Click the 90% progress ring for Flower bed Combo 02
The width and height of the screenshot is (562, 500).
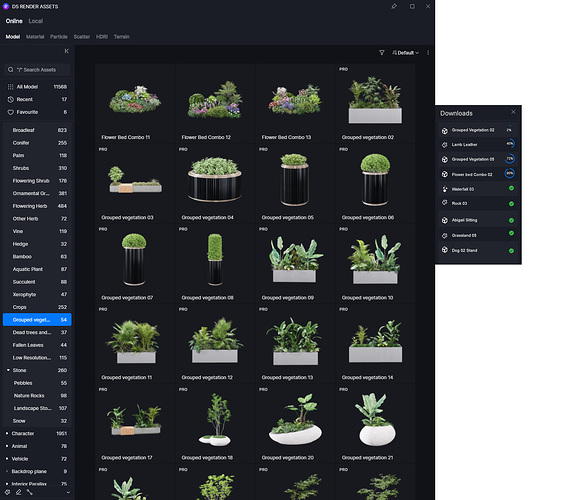coord(510,173)
